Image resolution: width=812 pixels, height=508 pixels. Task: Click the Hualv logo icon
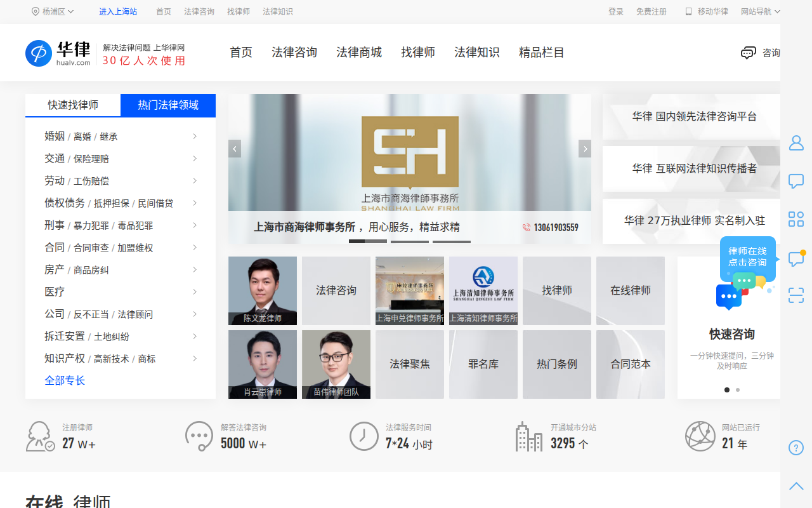(x=38, y=53)
